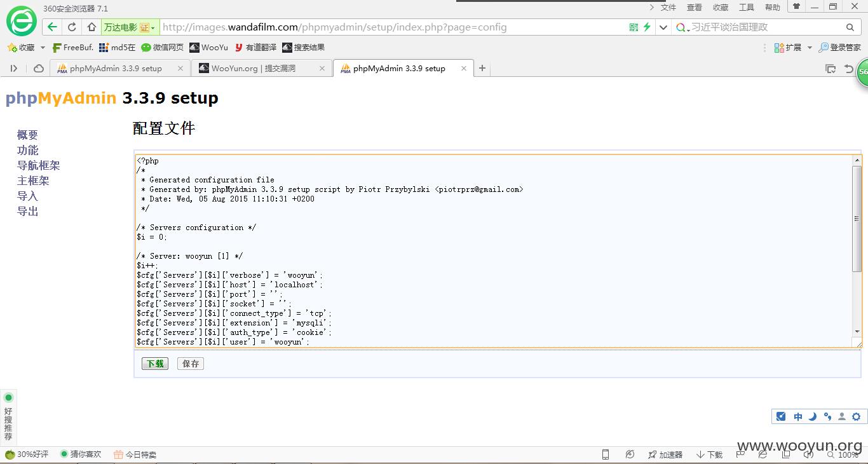Click the sidebar toggle icon left of tabs

[14, 69]
